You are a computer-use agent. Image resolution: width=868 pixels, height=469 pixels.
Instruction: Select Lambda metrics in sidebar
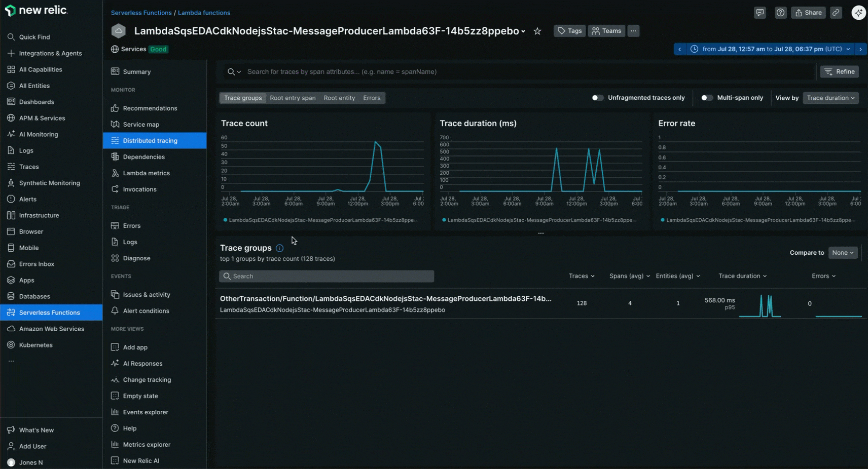click(146, 173)
